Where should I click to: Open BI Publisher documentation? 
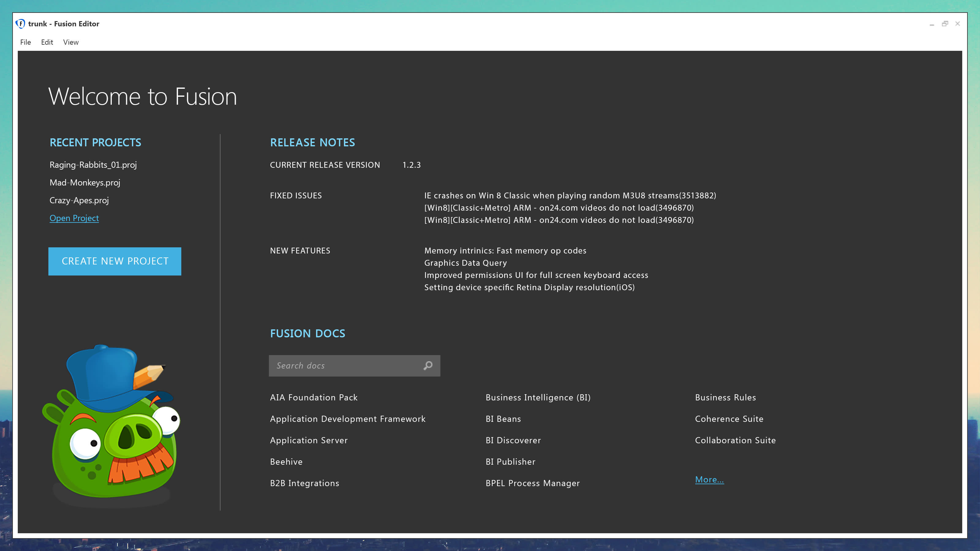511,462
